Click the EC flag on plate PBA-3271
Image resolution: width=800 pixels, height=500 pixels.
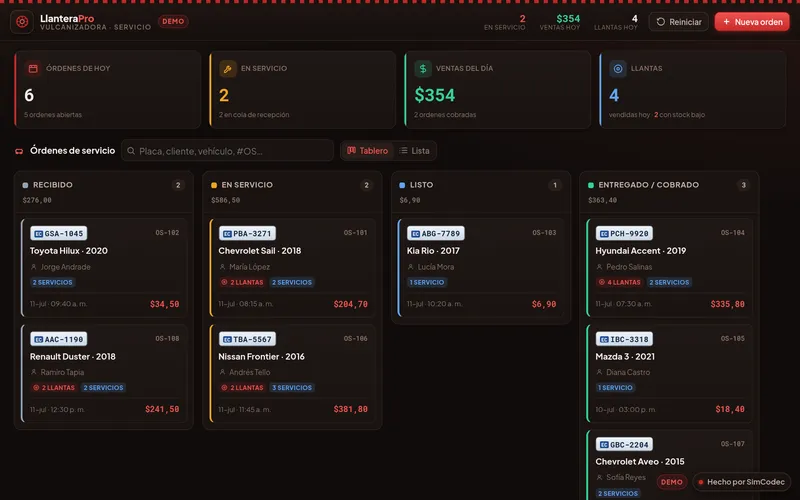(227, 234)
